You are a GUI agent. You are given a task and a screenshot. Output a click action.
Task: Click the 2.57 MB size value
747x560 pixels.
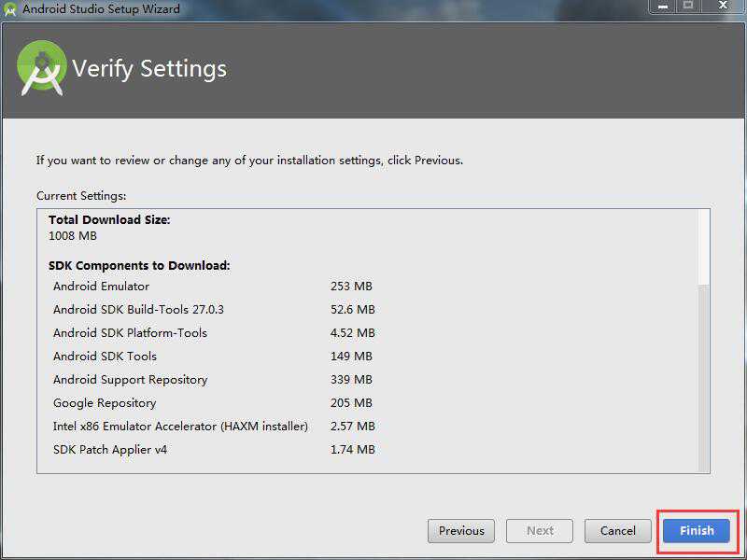pyautogui.click(x=353, y=427)
